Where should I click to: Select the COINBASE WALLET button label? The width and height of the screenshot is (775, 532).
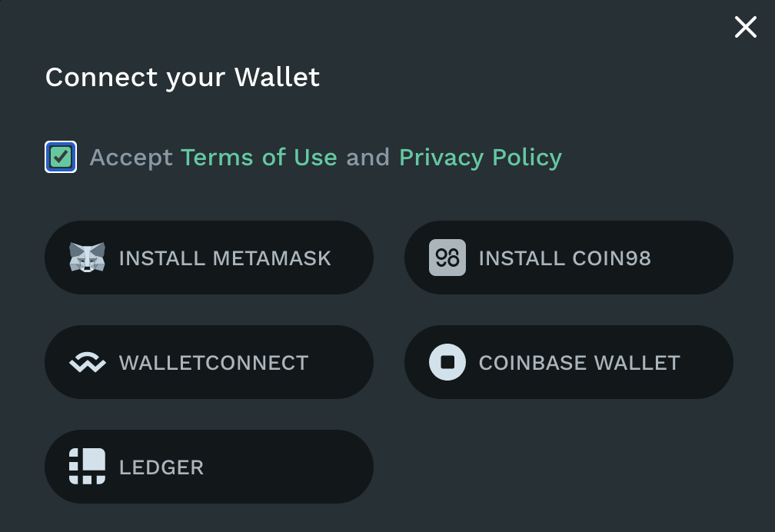point(579,362)
